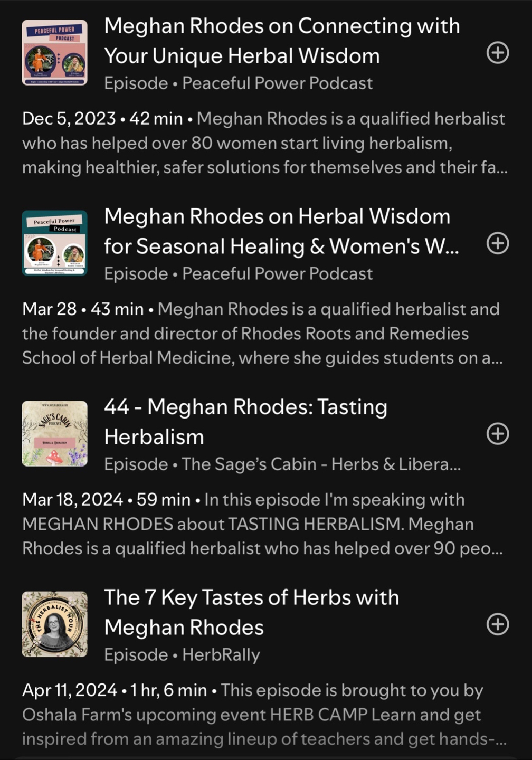
Task: Add '44 - Meghan Rhodes: Tasting Herbalism' episode
Action: click(497, 434)
